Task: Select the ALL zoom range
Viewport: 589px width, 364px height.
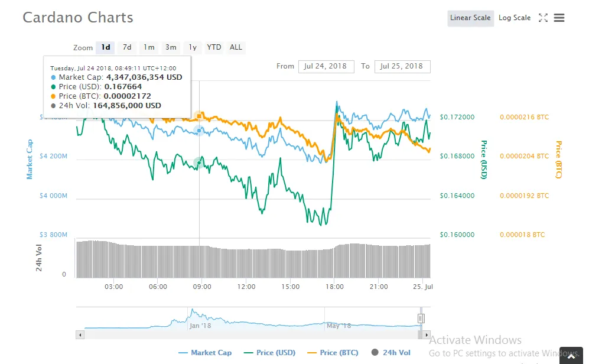Action: (x=236, y=47)
